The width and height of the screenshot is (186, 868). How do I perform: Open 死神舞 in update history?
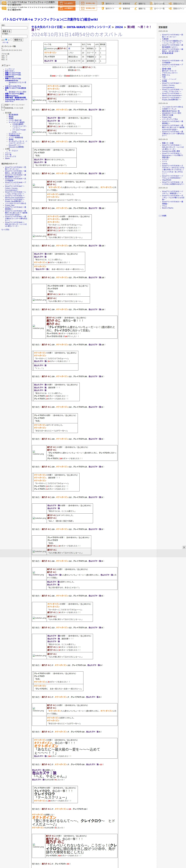pos(164,81)
